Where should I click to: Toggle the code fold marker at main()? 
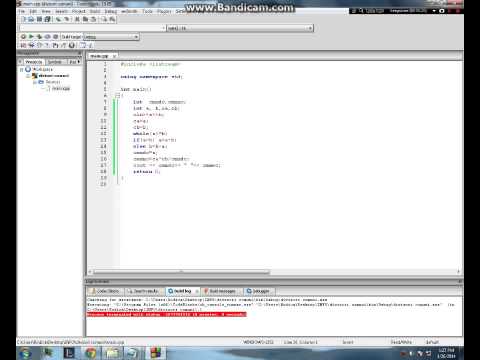click(x=117, y=96)
